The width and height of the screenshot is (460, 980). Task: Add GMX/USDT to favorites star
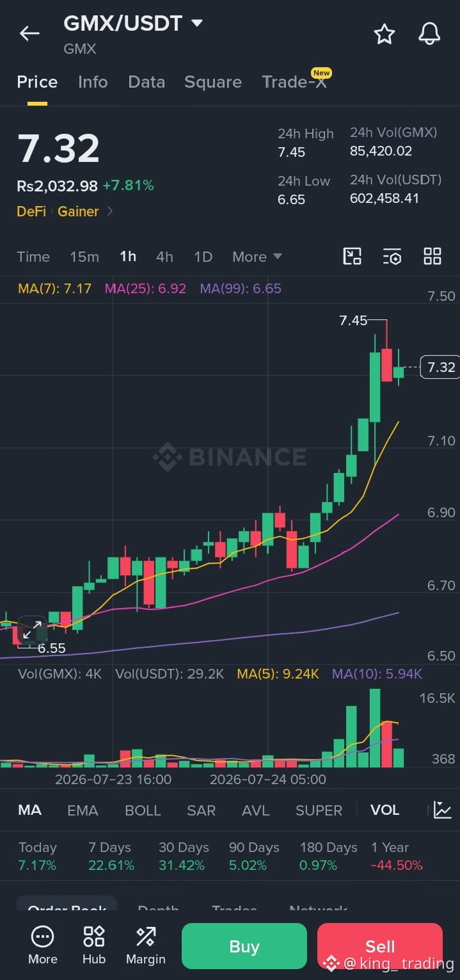tap(385, 34)
